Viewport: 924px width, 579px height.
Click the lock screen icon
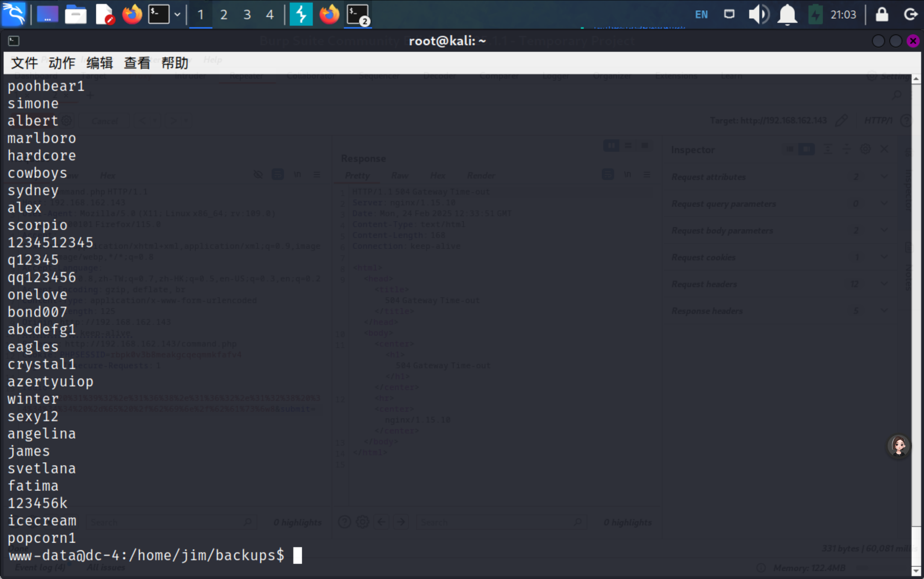[x=882, y=15]
